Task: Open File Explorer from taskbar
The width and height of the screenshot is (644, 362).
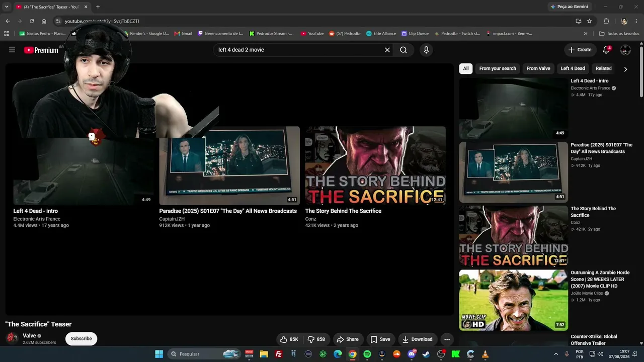Action: (264, 354)
